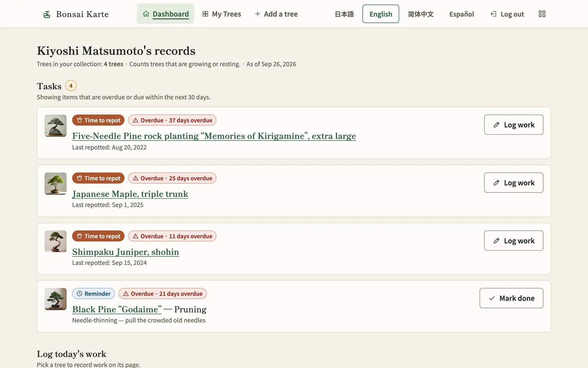Log work for Shimpaku Juniper

tap(513, 241)
